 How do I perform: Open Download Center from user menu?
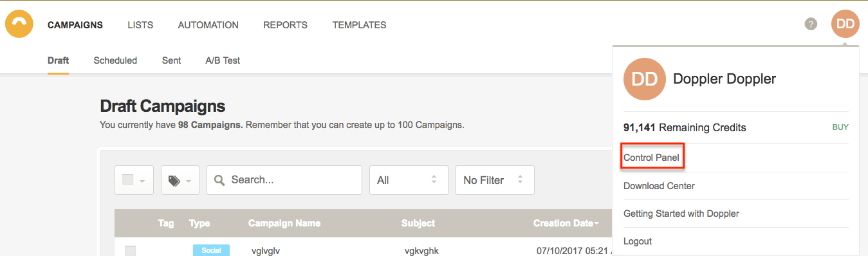pyautogui.click(x=659, y=186)
